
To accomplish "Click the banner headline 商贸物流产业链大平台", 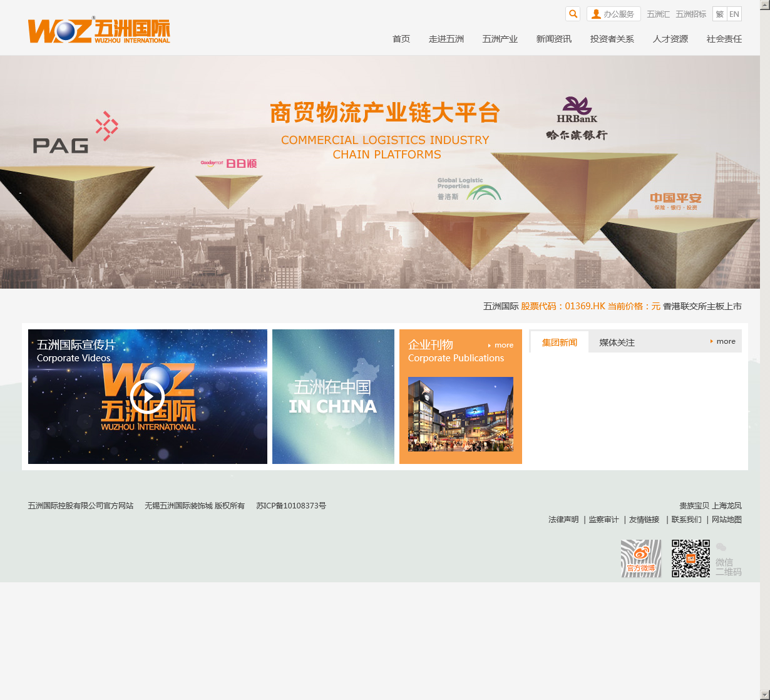I will coord(385,113).
